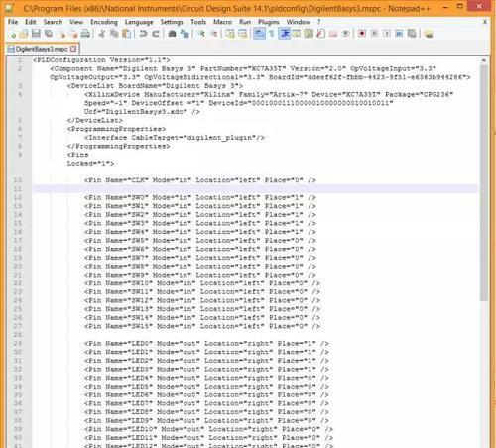Click the Pin Name="LED0" line

pyautogui.click(x=206, y=344)
